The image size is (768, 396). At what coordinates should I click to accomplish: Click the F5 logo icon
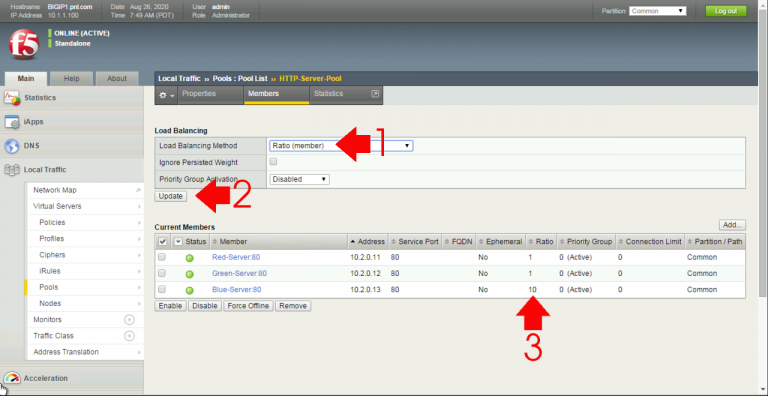coord(24,44)
